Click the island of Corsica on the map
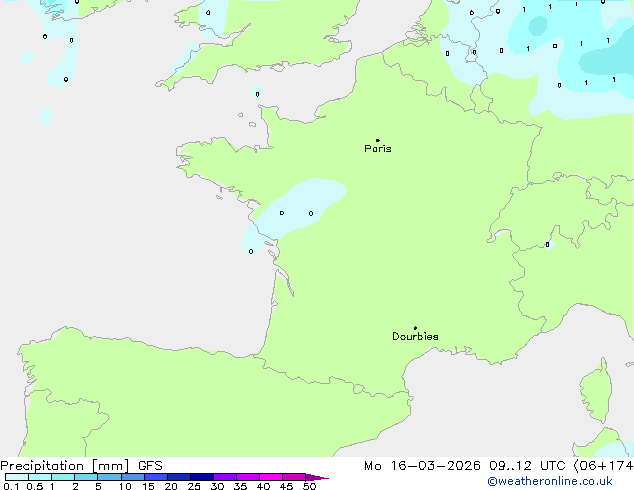 (x=597, y=390)
